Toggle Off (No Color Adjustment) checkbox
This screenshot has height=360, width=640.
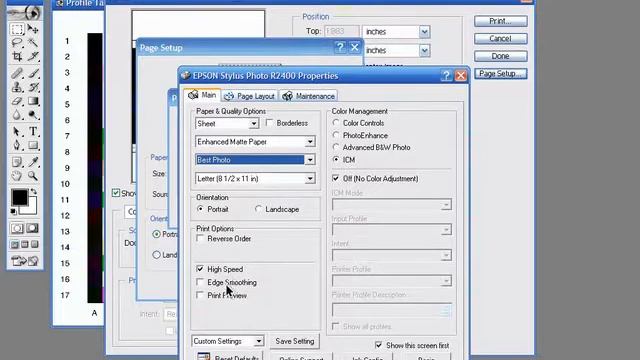click(x=336, y=178)
